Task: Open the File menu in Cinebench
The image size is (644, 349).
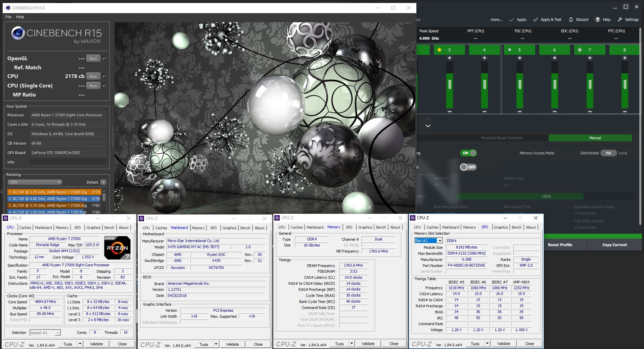Action: (x=8, y=17)
